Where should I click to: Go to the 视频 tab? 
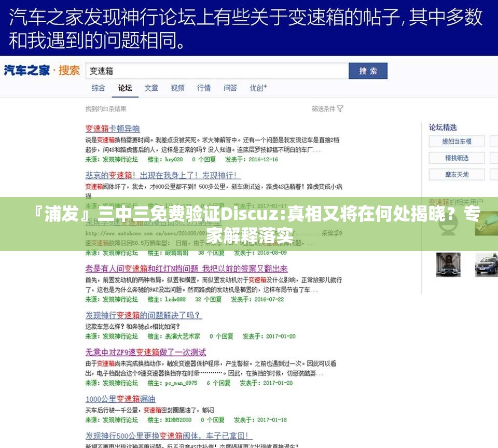point(177,88)
